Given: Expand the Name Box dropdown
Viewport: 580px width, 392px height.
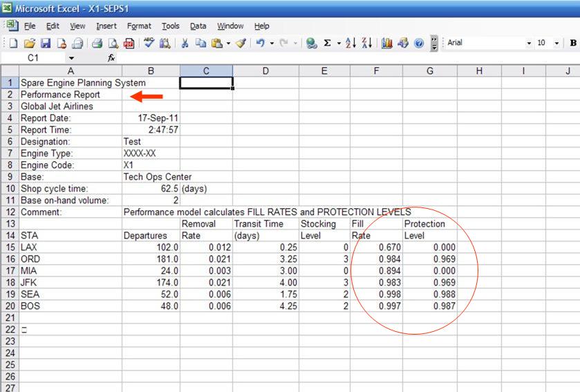Looking at the screenshot, I should click(71, 59).
